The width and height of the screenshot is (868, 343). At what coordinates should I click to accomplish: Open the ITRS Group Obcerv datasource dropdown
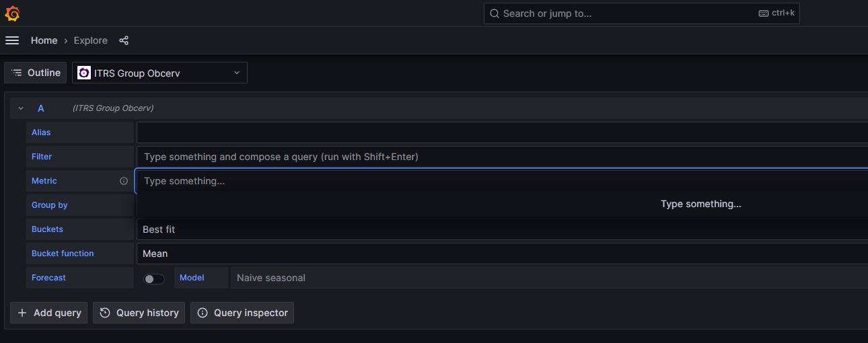click(x=159, y=73)
